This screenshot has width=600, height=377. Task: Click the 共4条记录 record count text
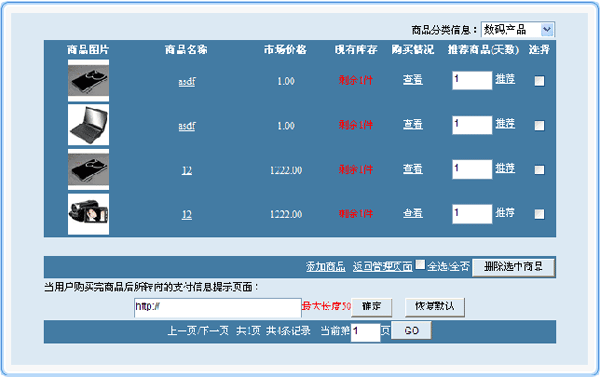click(x=288, y=331)
